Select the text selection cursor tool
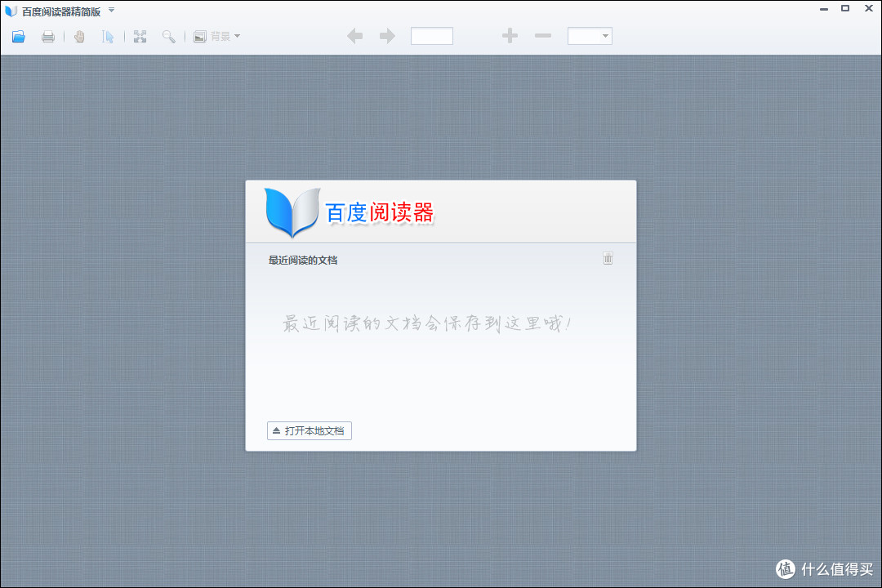This screenshot has width=882, height=588. 108,37
